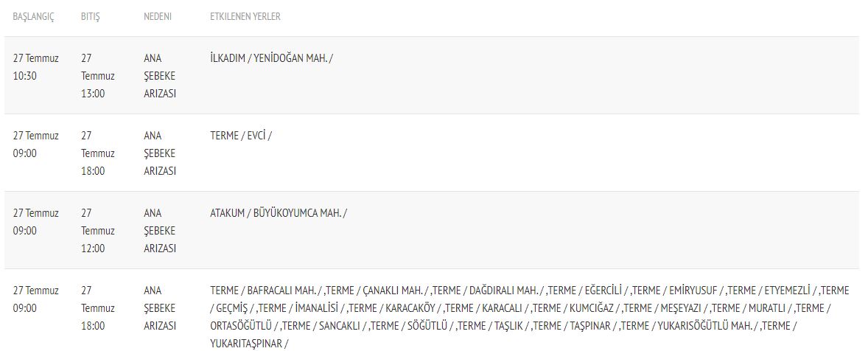Click the ETKİLENEN YERLER column header
Image resolution: width=868 pixels, height=351 pixels.
point(245,17)
